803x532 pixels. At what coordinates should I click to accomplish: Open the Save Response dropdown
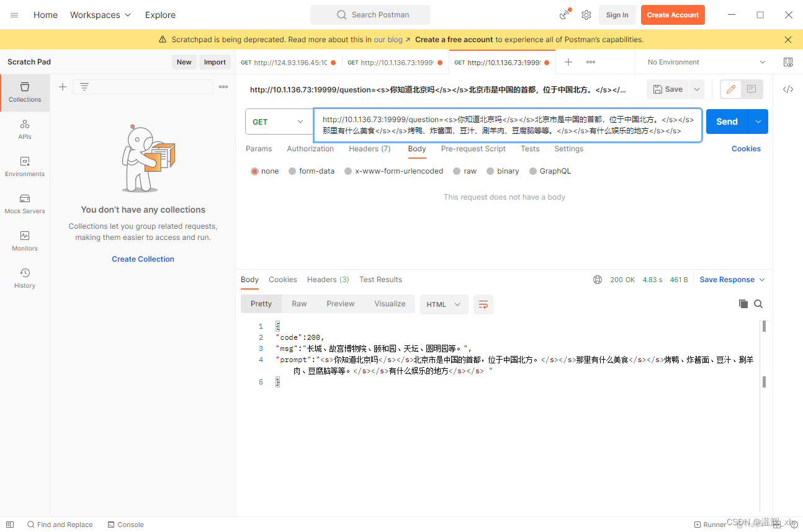(x=732, y=280)
